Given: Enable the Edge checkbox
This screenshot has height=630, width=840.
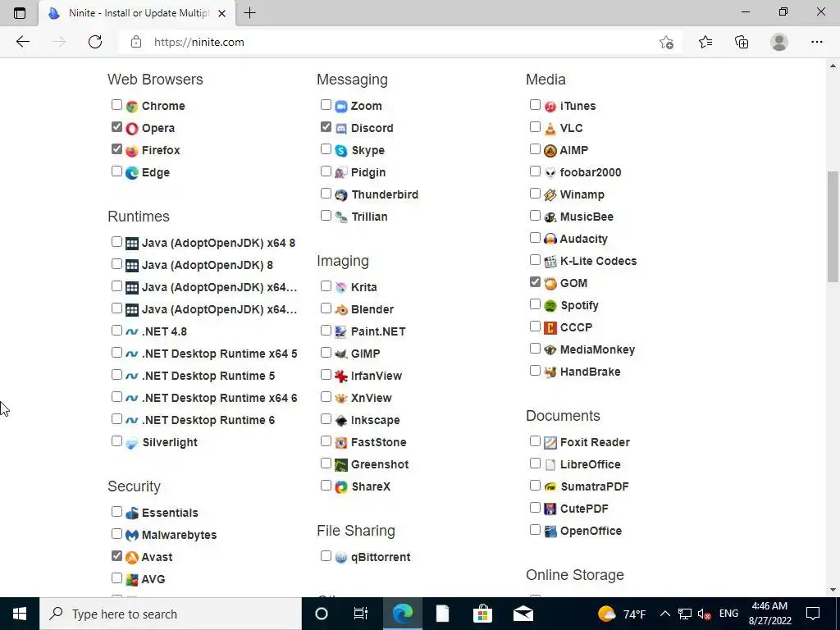Looking at the screenshot, I should [116, 171].
